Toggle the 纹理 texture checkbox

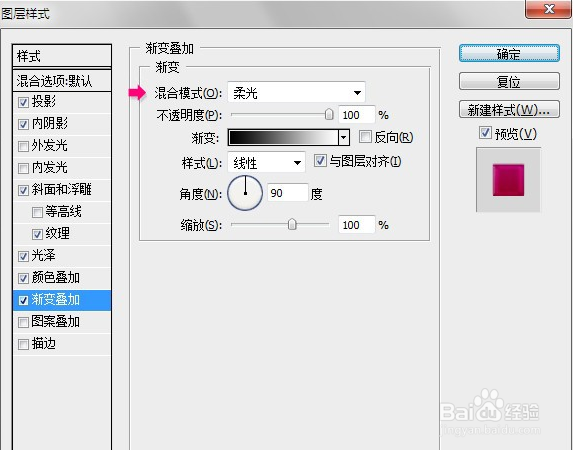(x=37, y=234)
